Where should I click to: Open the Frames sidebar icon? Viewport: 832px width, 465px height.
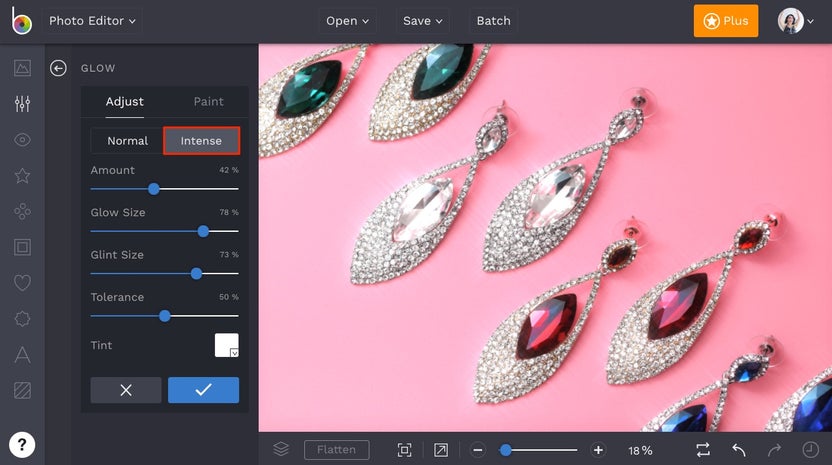[22, 247]
